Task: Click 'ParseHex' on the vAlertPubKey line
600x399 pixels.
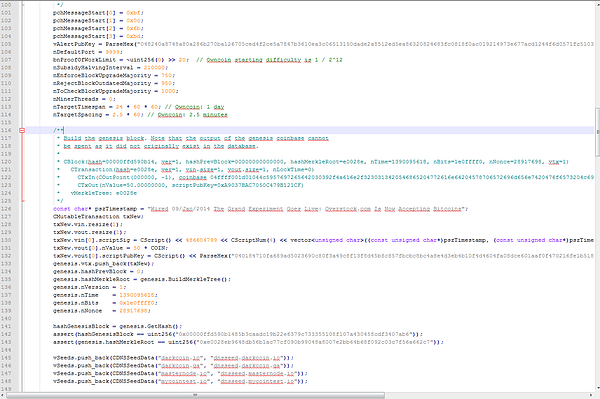Action: click(x=119, y=44)
